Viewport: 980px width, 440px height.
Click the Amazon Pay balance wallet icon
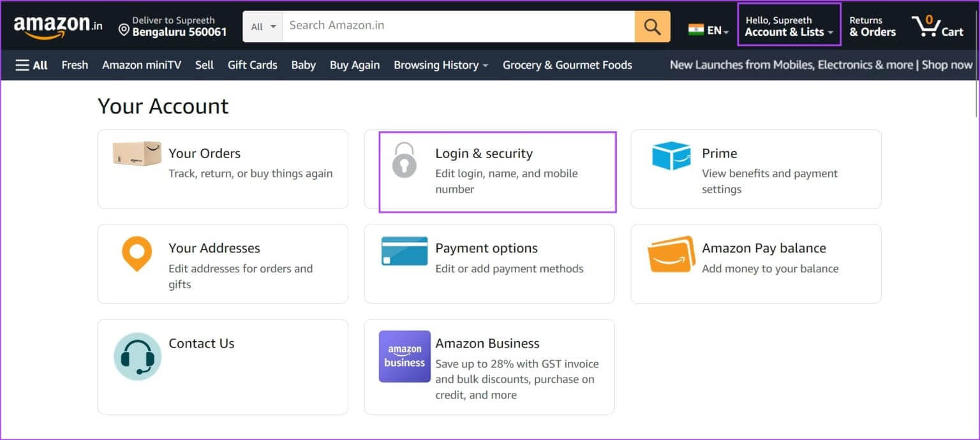[671, 254]
